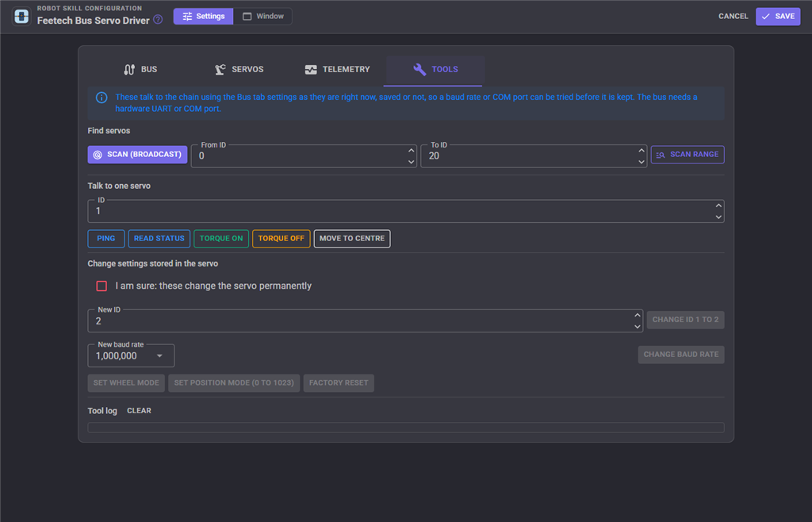Click the tool log output area
The height and width of the screenshot is (522, 812).
tap(406, 428)
